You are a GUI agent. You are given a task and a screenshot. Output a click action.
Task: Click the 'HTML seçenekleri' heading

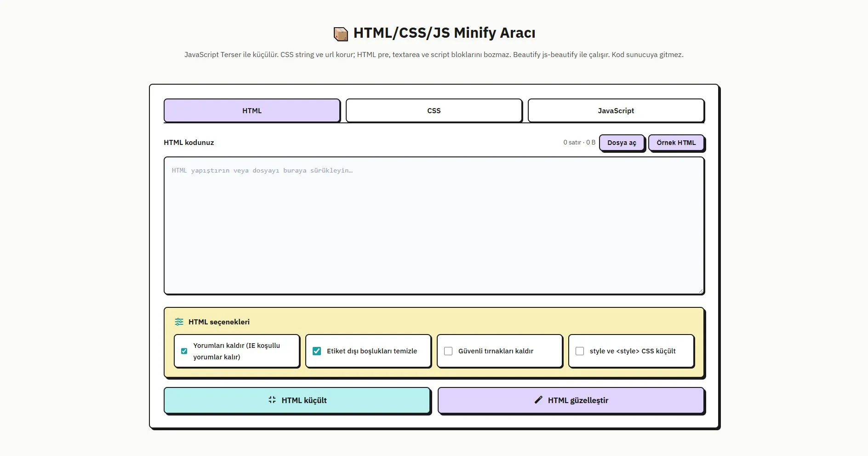(219, 322)
